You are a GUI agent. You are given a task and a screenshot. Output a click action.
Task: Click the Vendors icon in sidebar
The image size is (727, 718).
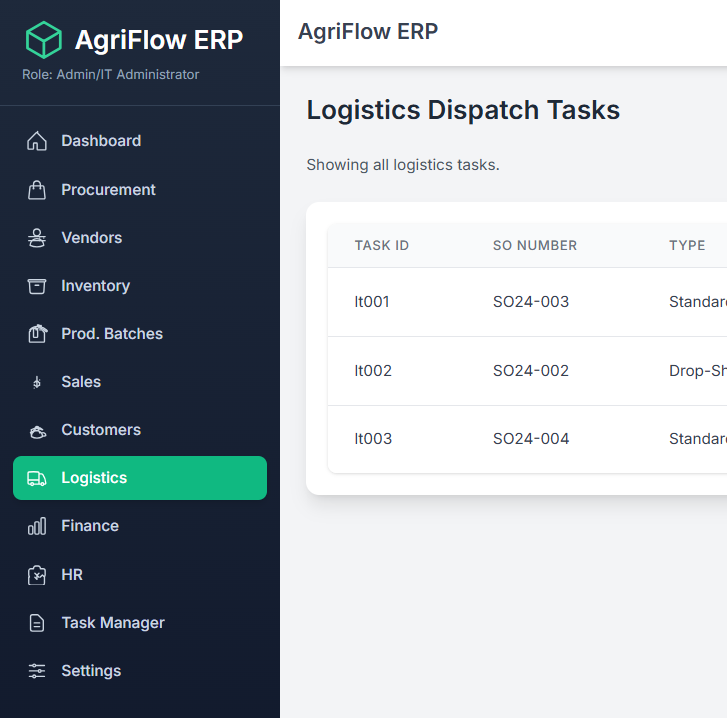click(x=37, y=238)
